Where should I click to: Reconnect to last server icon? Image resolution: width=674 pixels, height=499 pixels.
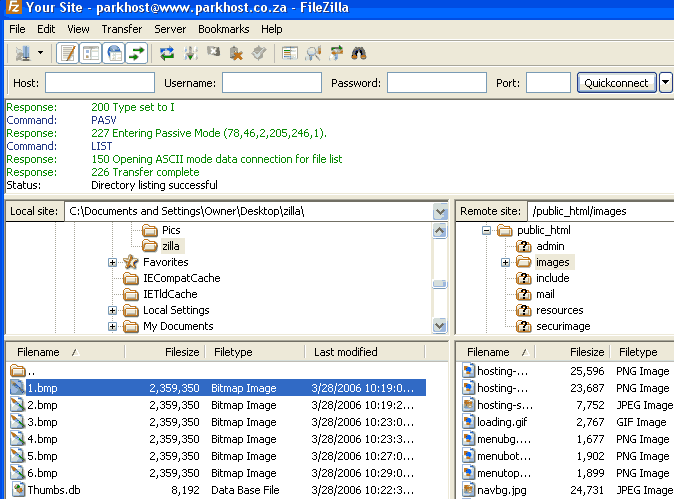pos(259,53)
